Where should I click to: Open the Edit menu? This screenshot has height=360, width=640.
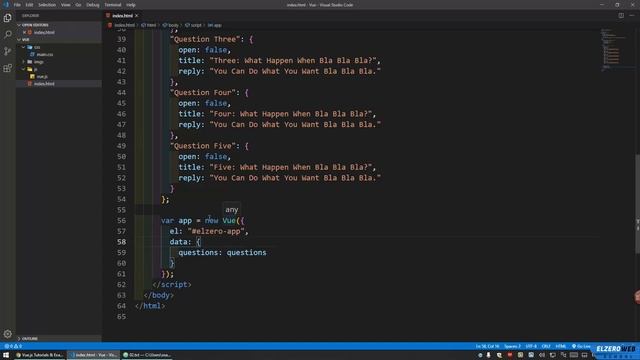tap(29, 5)
